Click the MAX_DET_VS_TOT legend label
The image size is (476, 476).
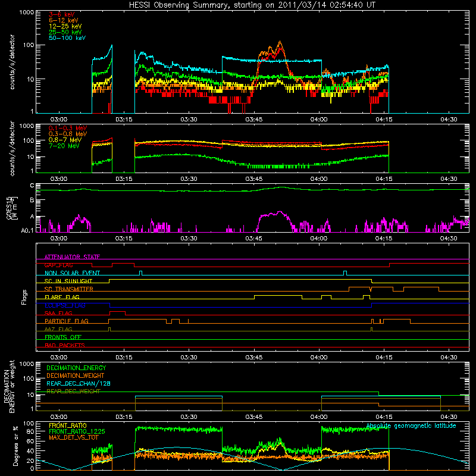(74, 437)
